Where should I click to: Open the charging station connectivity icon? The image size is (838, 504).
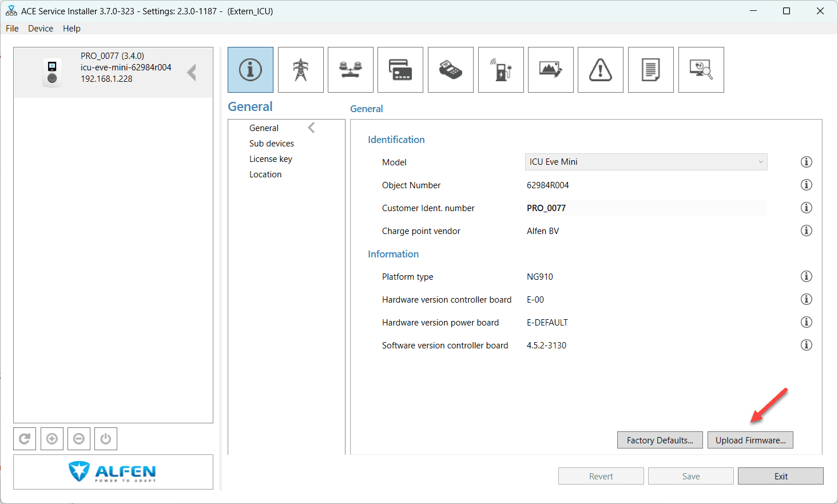point(501,70)
